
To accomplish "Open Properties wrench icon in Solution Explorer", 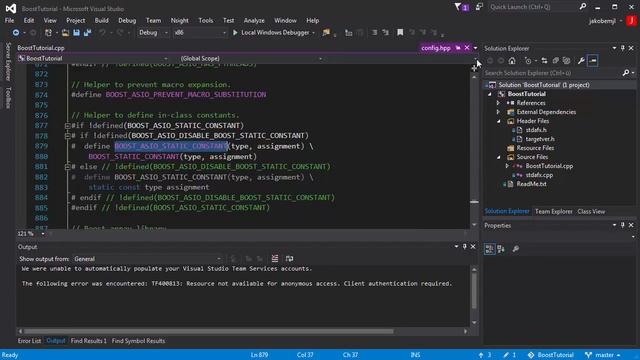I will 581,61.
